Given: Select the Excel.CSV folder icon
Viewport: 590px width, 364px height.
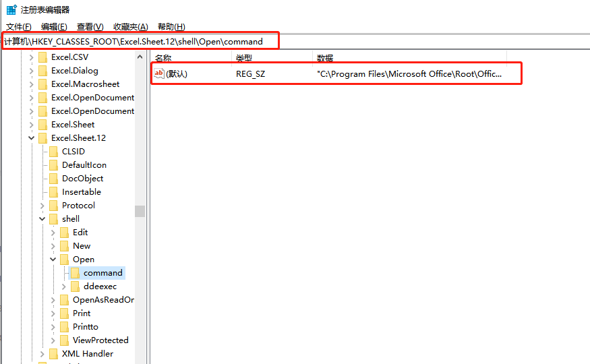Looking at the screenshot, I should (x=43, y=57).
